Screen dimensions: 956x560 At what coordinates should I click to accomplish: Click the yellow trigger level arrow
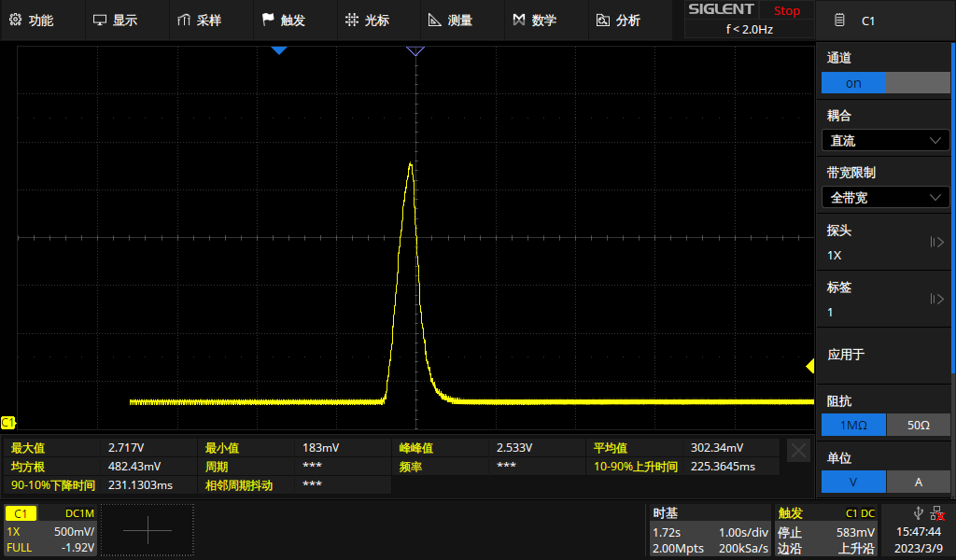[809, 367]
